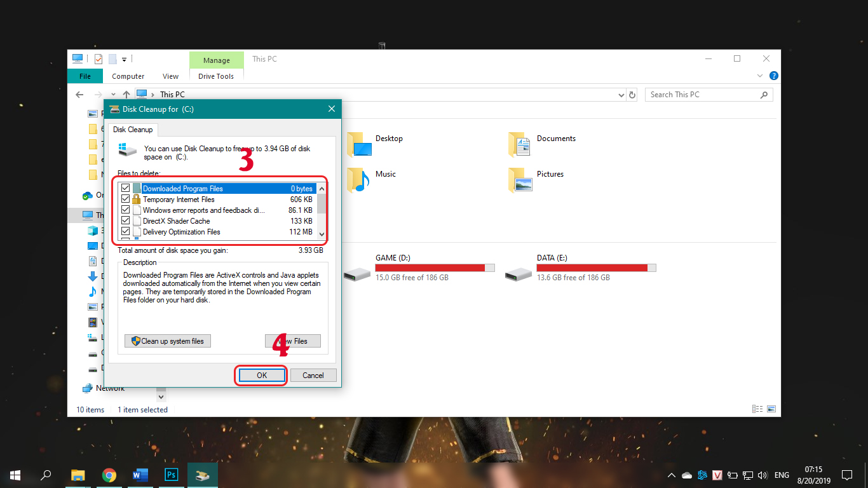Open File Explorer from the taskbar

(x=78, y=475)
